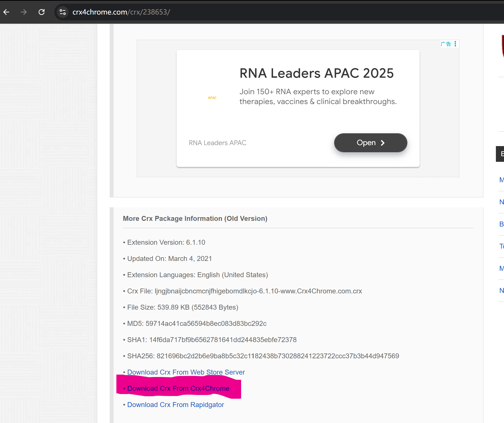This screenshot has height=423, width=504.
Task: Open the ad options three-dot menu
Action: coord(455,44)
